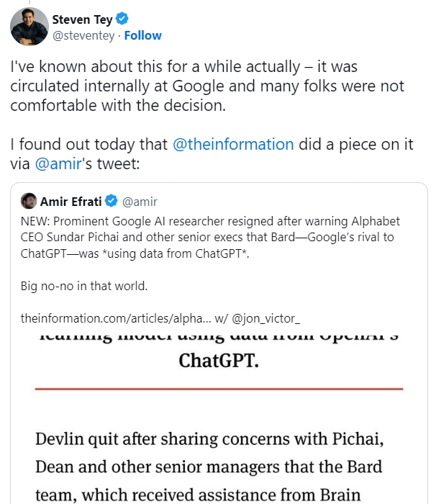Click the gray @amir handle in quoted tweet
Image resolution: width=436 pixels, height=504 pixels.
tap(140, 202)
